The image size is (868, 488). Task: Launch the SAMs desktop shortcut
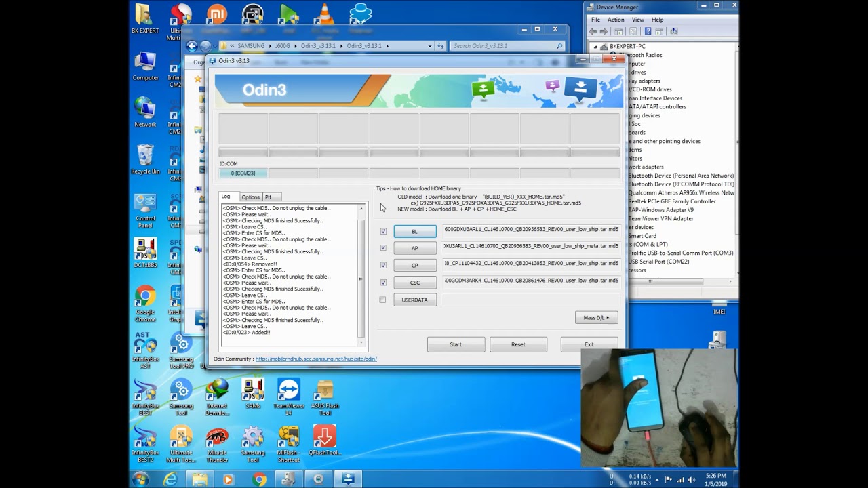pos(253,393)
